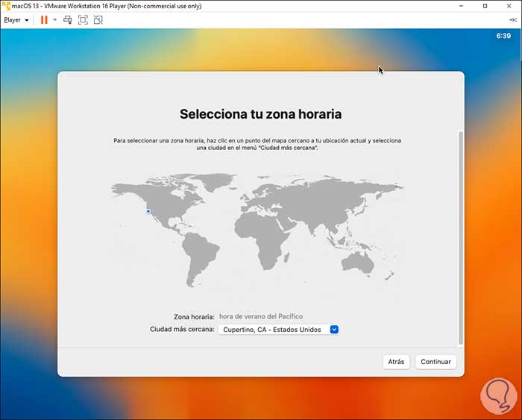
Task: Minimize the VMware Player window
Action: pos(461,6)
